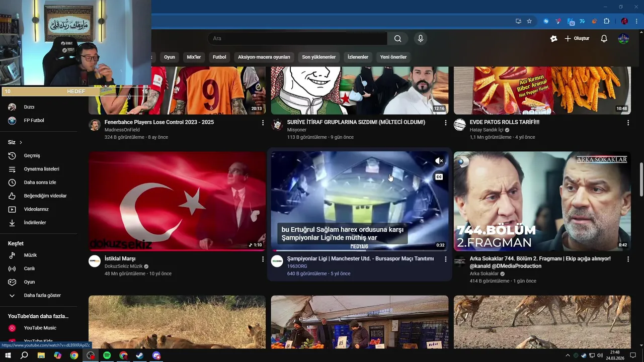644x362 pixels.
Task: Open options for Evde Patos Rolls video
Action: [628, 123]
